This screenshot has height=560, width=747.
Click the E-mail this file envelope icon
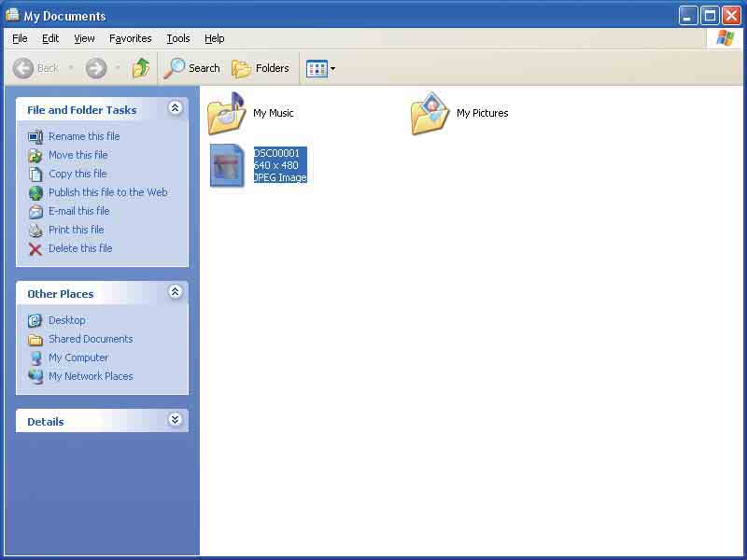35,212
